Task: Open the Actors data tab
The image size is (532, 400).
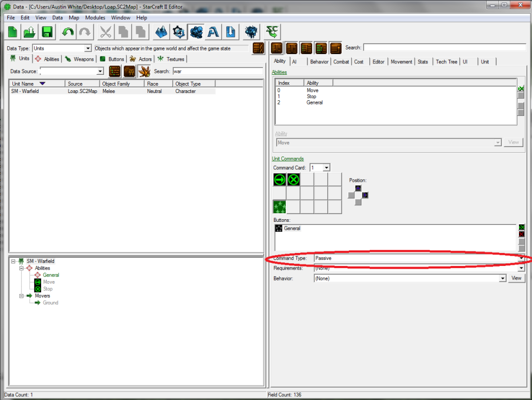Action: pyautogui.click(x=141, y=59)
